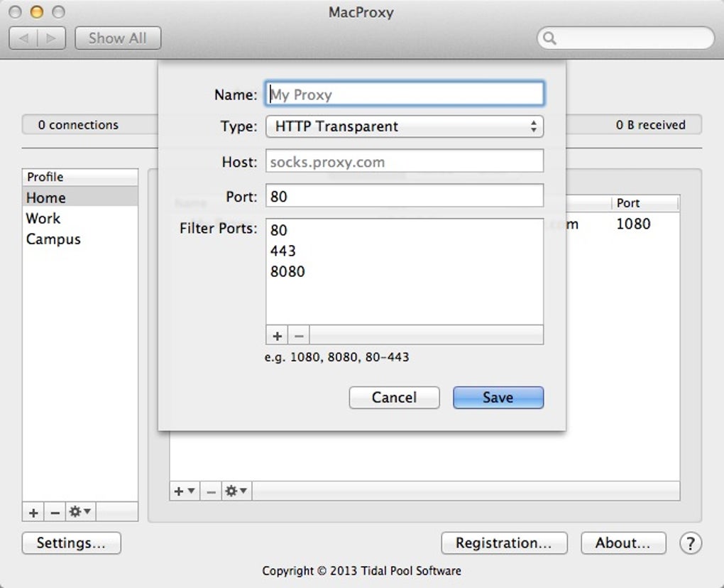Viewport: 724px width, 588px height.
Task: Remove the selected profile with minus
Action: pos(55,512)
